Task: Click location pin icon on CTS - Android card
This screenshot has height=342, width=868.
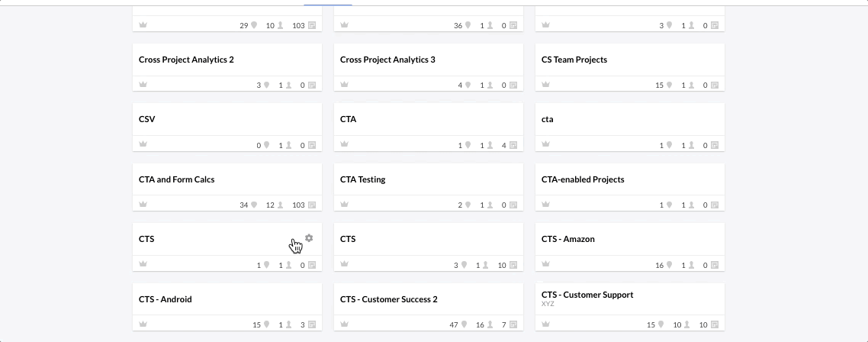Action: click(267, 325)
